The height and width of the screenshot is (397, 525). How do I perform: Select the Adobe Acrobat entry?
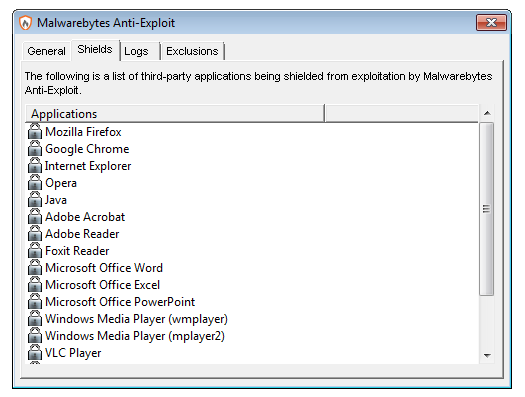85,217
